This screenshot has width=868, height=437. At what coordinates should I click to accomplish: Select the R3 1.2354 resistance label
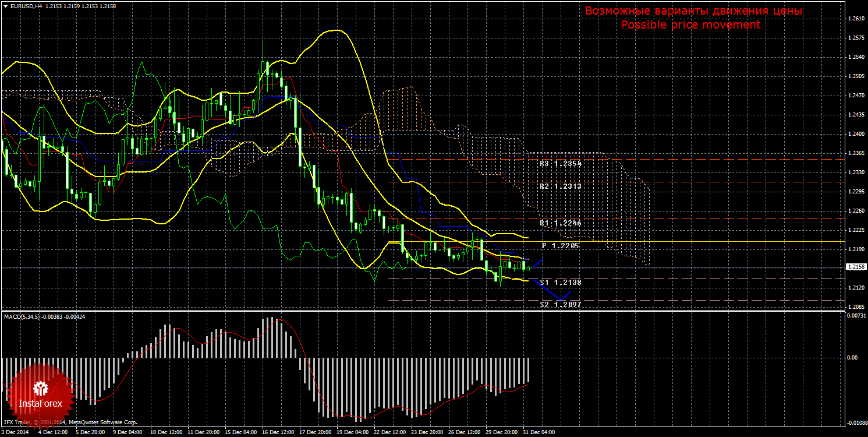click(560, 164)
